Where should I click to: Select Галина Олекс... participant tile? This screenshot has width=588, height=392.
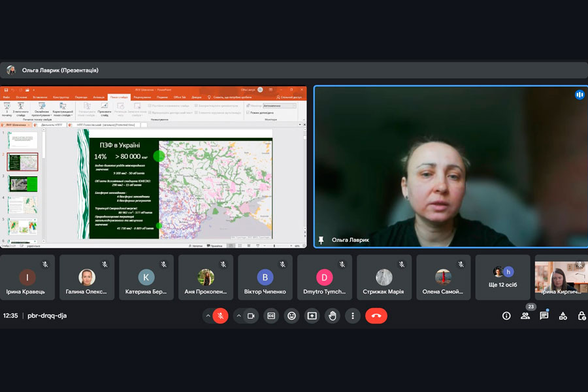click(x=87, y=277)
